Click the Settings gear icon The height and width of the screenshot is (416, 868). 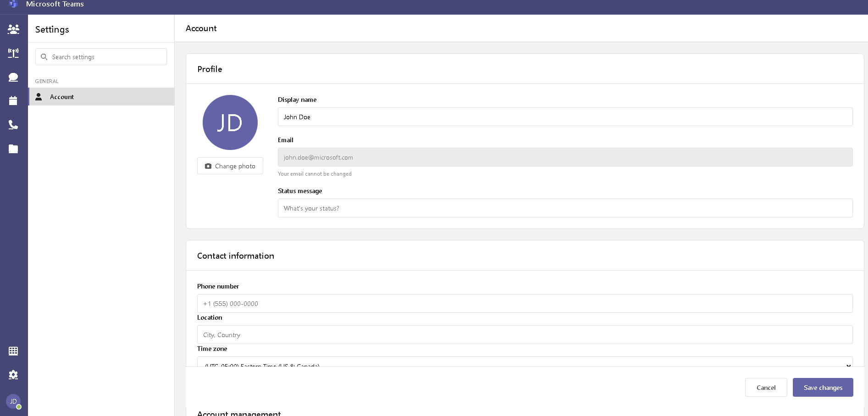(13, 375)
